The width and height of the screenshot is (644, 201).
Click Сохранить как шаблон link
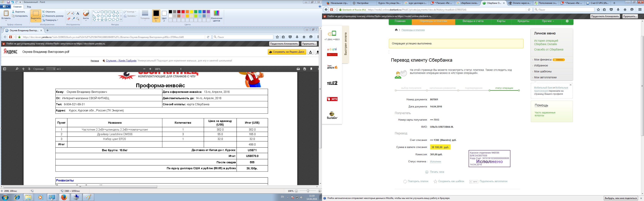coord(451,181)
